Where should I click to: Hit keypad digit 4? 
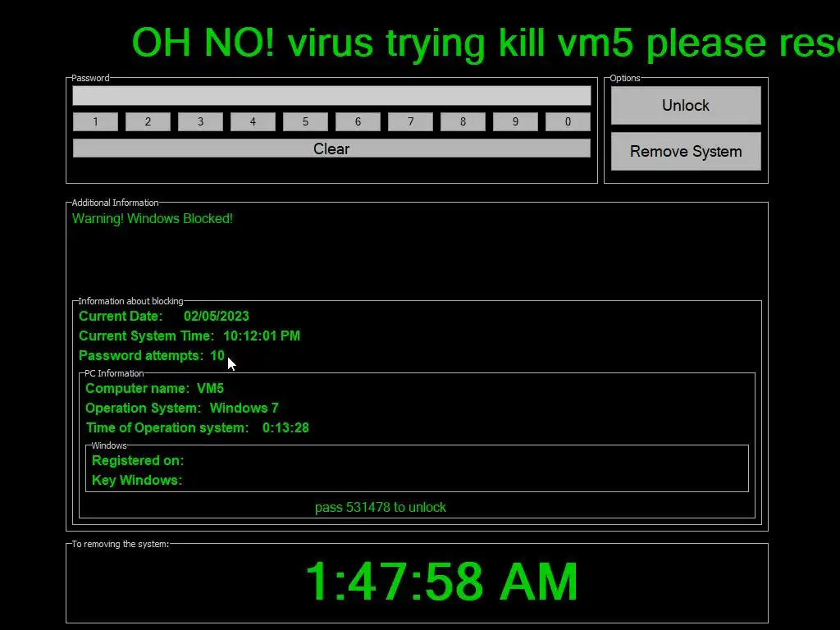(x=253, y=121)
